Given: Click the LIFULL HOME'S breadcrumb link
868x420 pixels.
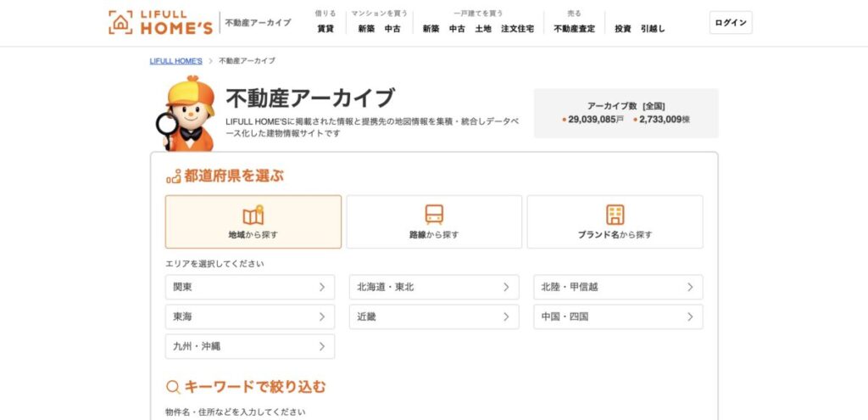Looking at the screenshot, I should [x=176, y=61].
